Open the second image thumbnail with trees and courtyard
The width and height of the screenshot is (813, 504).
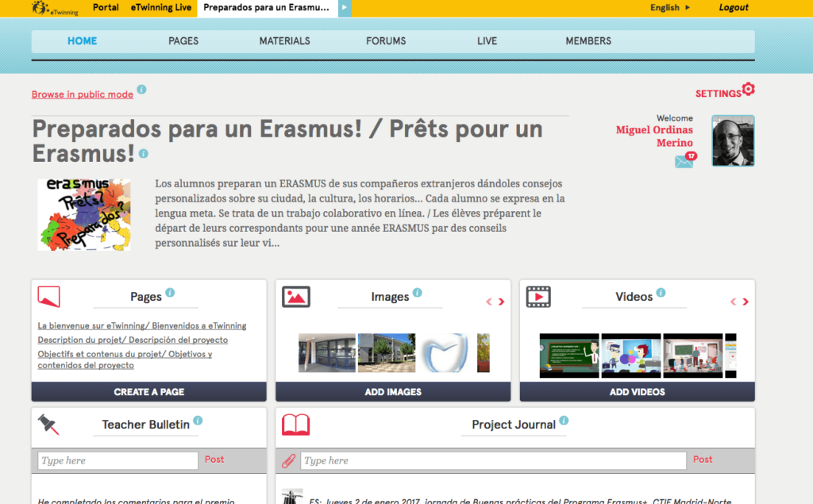pyautogui.click(x=387, y=352)
